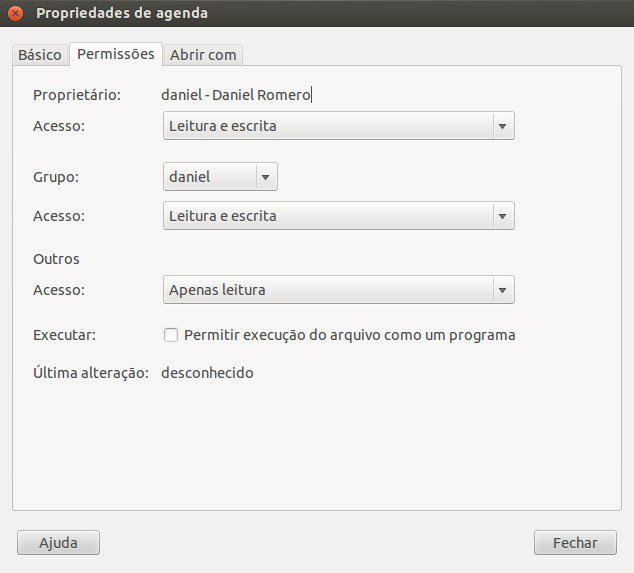Open the Abrir com tab
Image resolution: width=634 pixels, height=573 pixels.
[x=203, y=55]
